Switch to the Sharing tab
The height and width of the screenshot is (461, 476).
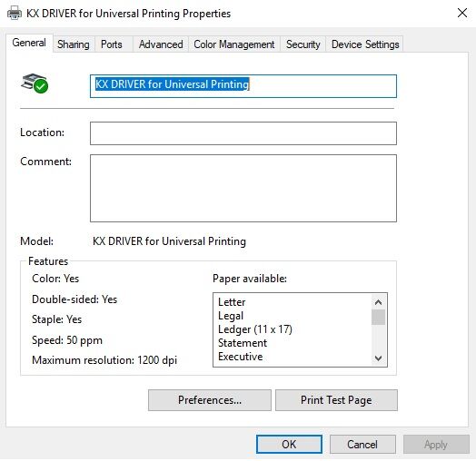pos(74,44)
